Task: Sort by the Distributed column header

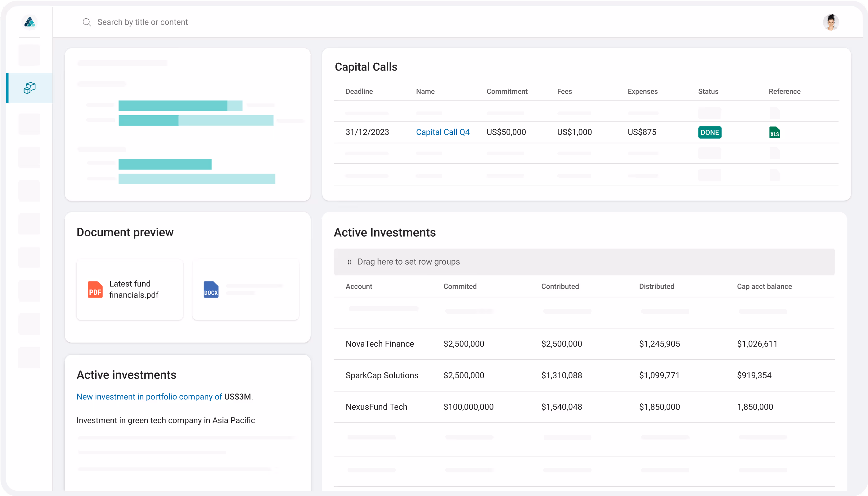Action: point(656,286)
